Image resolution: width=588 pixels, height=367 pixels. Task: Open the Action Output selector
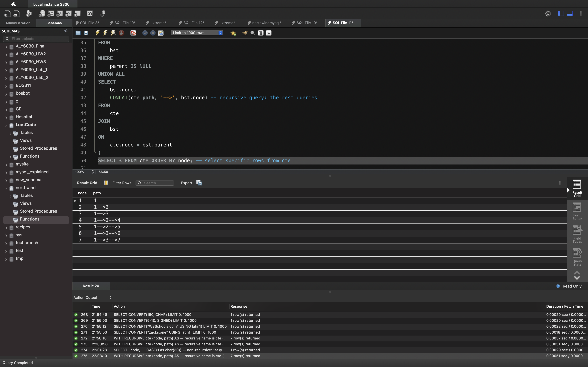tap(92, 298)
